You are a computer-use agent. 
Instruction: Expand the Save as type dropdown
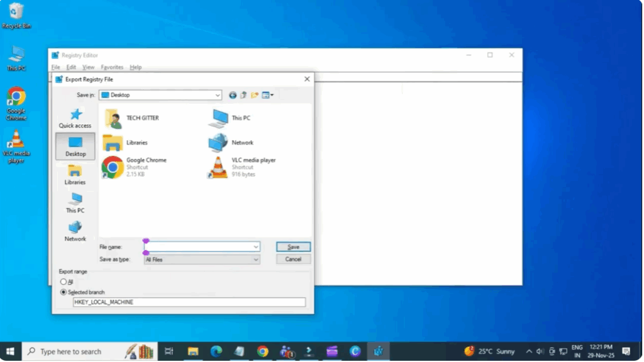[255, 259]
